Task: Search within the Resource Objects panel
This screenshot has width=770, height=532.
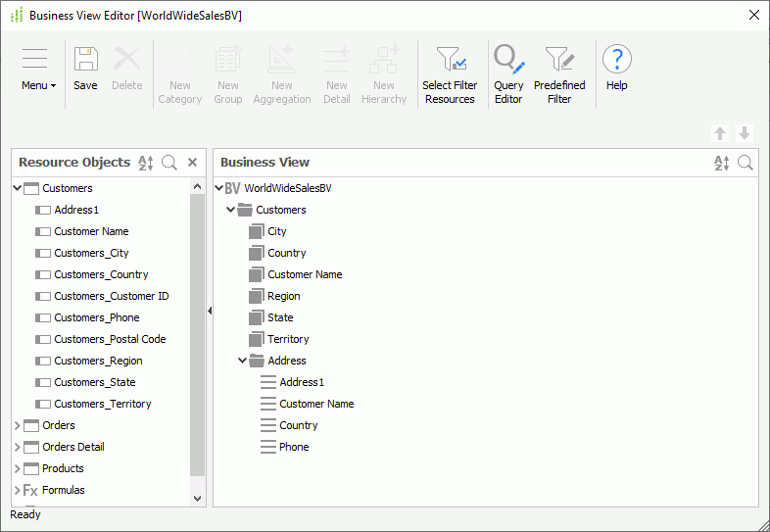Action: (169, 163)
